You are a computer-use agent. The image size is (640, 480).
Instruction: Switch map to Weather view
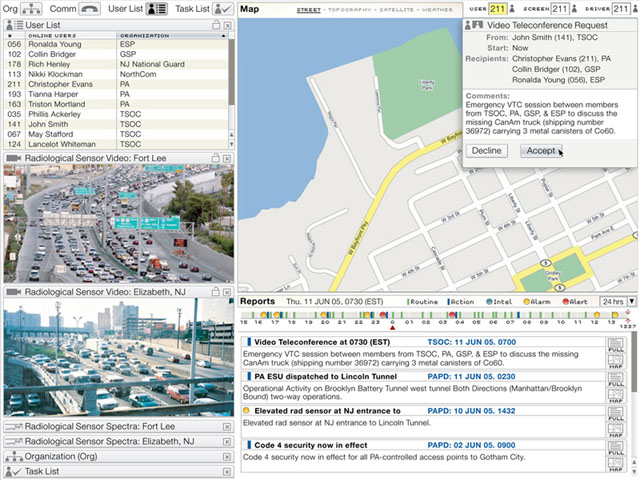tap(439, 9)
